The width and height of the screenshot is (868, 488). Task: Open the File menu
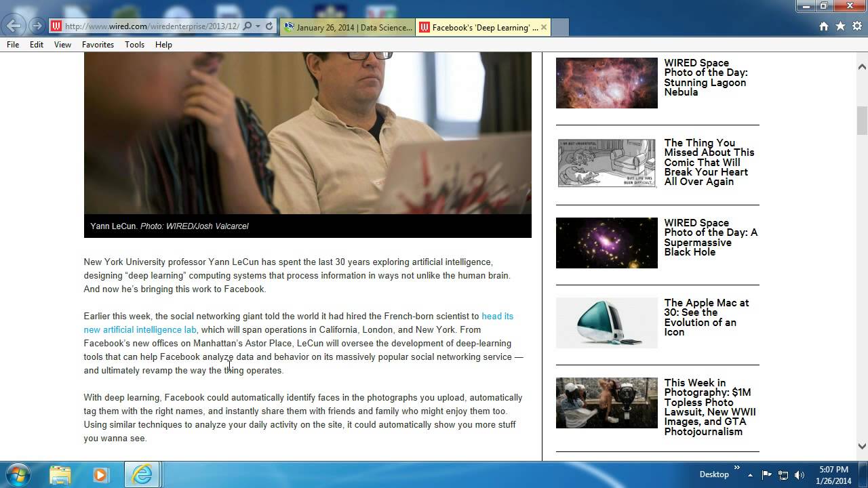point(13,45)
